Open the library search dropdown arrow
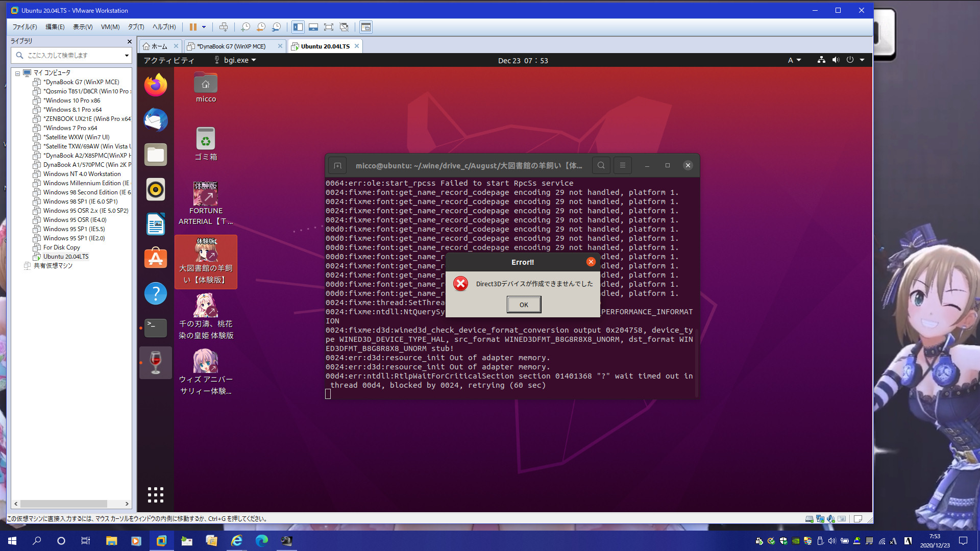The width and height of the screenshot is (980, 551). pos(127,55)
